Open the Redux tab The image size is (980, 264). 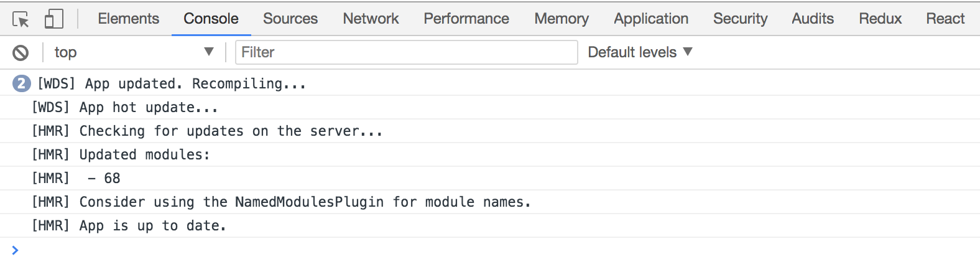tap(880, 19)
